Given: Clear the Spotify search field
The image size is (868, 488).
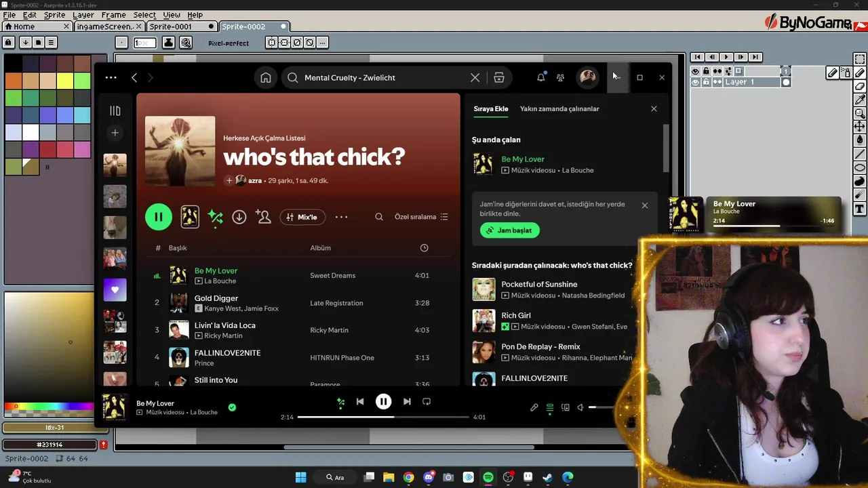Looking at the screenshot, I should point(475,77).
